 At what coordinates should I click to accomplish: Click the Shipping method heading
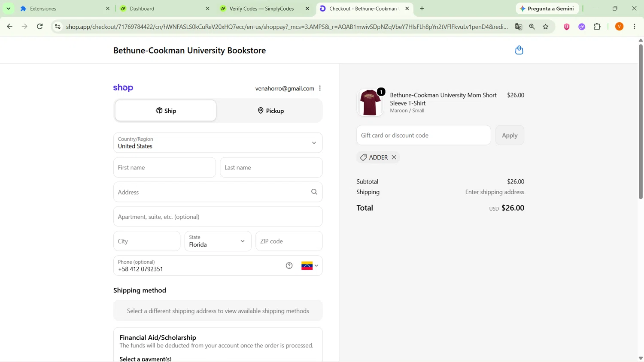[x=140, y=290]
